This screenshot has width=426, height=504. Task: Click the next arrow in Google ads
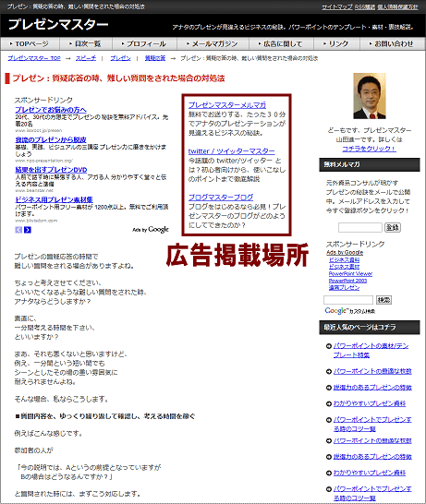(28, 230)
